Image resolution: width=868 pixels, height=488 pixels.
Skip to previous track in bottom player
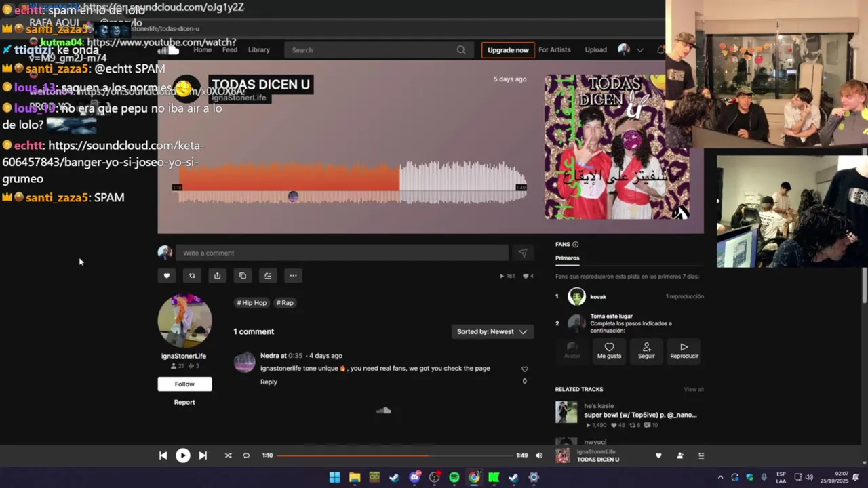163,455
